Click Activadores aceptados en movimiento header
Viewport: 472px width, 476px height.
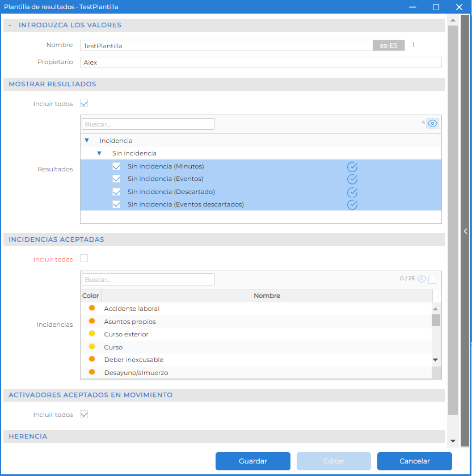click(x=224, y=395)
